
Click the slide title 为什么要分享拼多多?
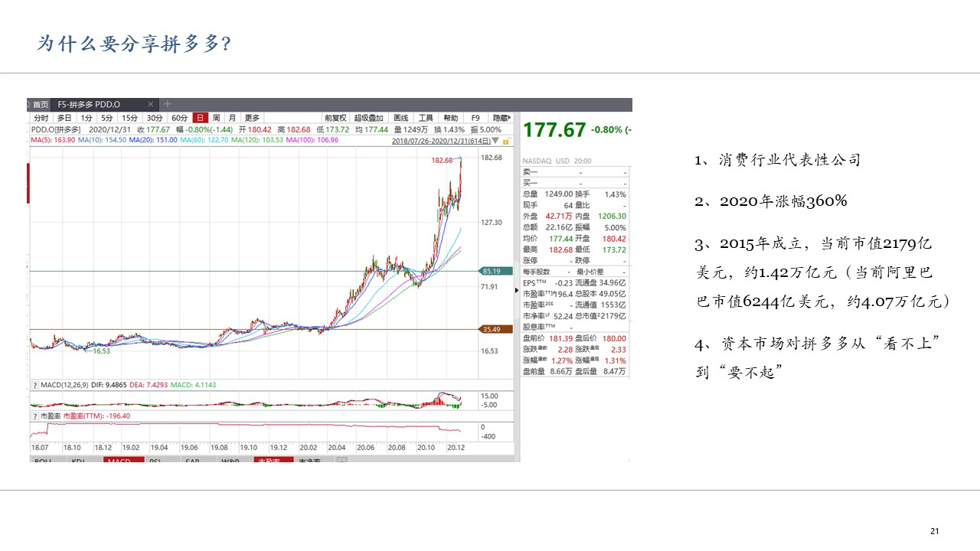point(135,44)
